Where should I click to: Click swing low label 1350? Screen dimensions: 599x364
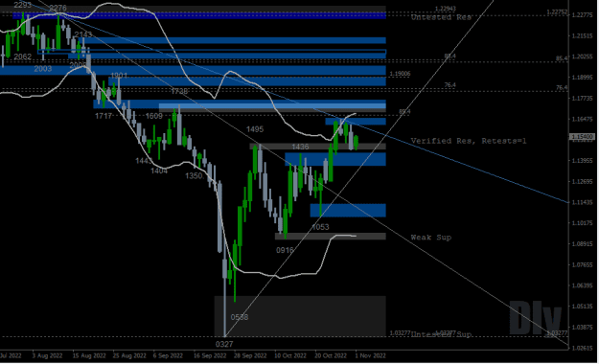click(194, 176)
